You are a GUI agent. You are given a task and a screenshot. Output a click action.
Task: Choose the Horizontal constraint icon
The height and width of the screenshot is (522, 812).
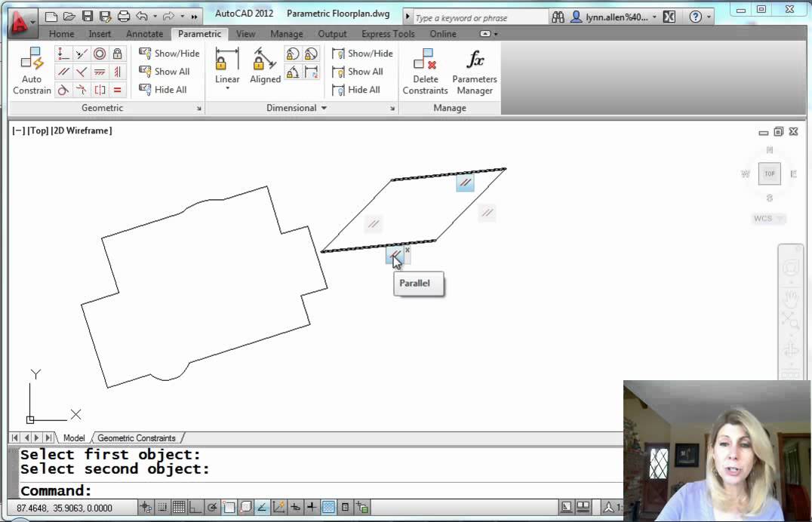[100, 72]
